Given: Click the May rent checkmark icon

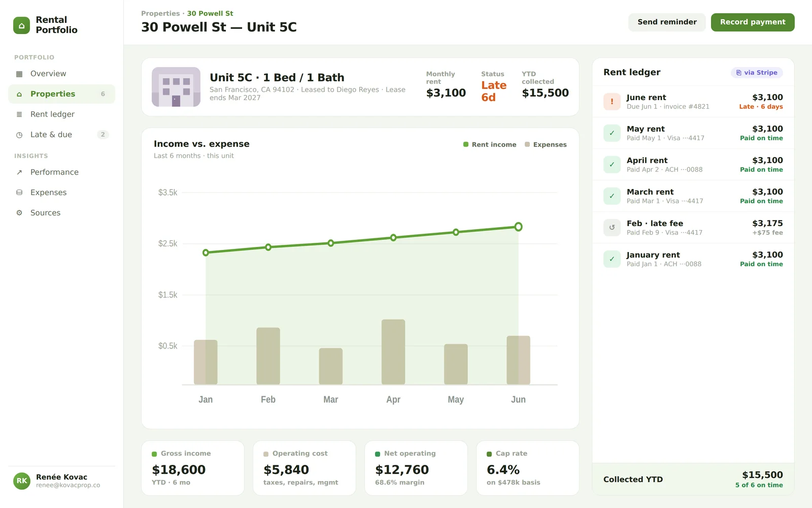Looking at the screenshot, I should [612, 133].
